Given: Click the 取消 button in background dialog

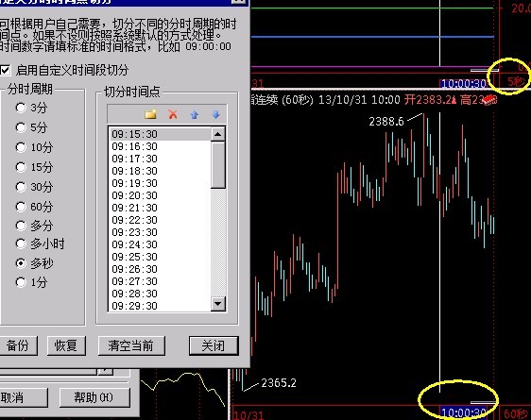Looking at the screenshot, I should coord(23,397).
